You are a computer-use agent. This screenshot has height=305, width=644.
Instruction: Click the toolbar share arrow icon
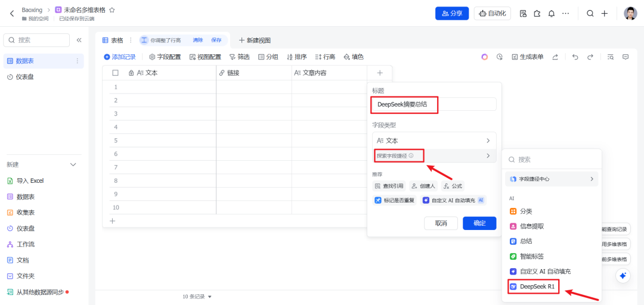555,57
